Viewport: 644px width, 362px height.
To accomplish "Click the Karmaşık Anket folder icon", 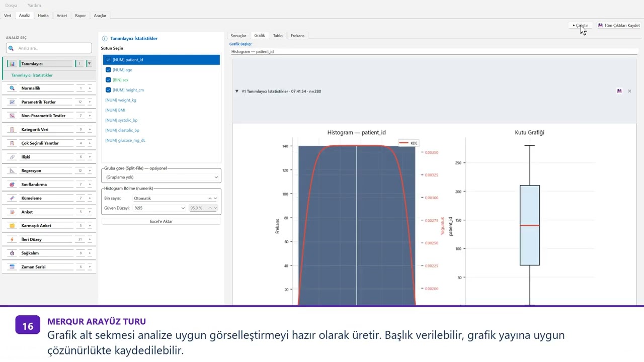I will [x=13, y=226].
